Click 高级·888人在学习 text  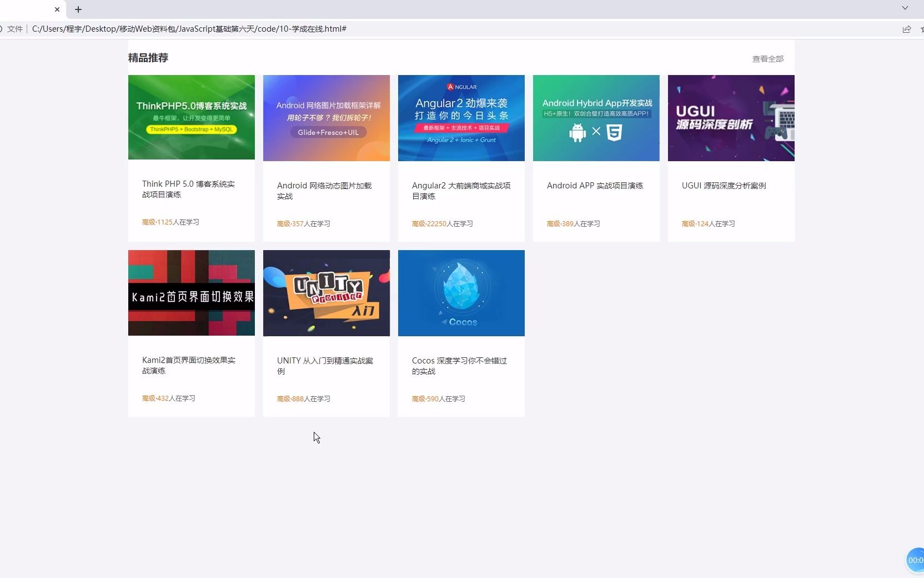(x=304, y=398)
